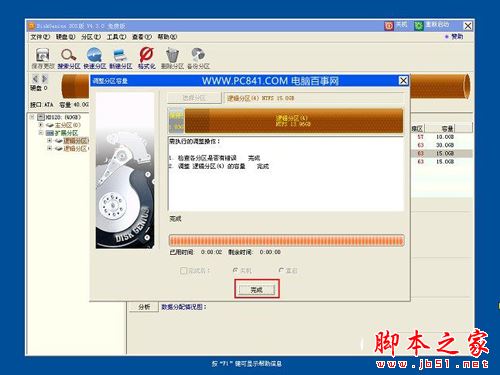
Task: Click the 容量 column header
Action: click(x=447, y=128)
